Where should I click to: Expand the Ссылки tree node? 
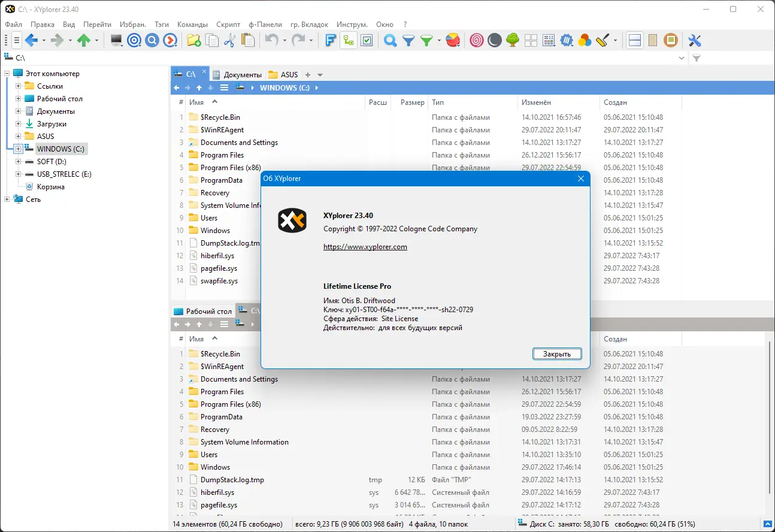click(x=19, y=86)
